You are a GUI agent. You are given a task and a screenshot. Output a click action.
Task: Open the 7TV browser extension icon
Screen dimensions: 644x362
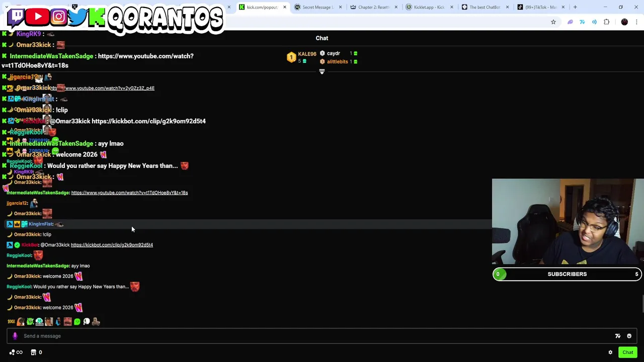click(x=582, y=22)
